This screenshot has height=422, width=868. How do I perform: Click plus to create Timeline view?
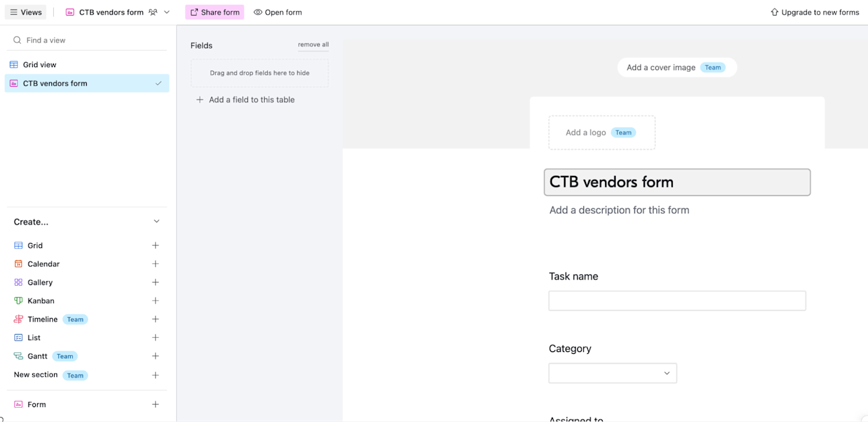pos(156,319)
